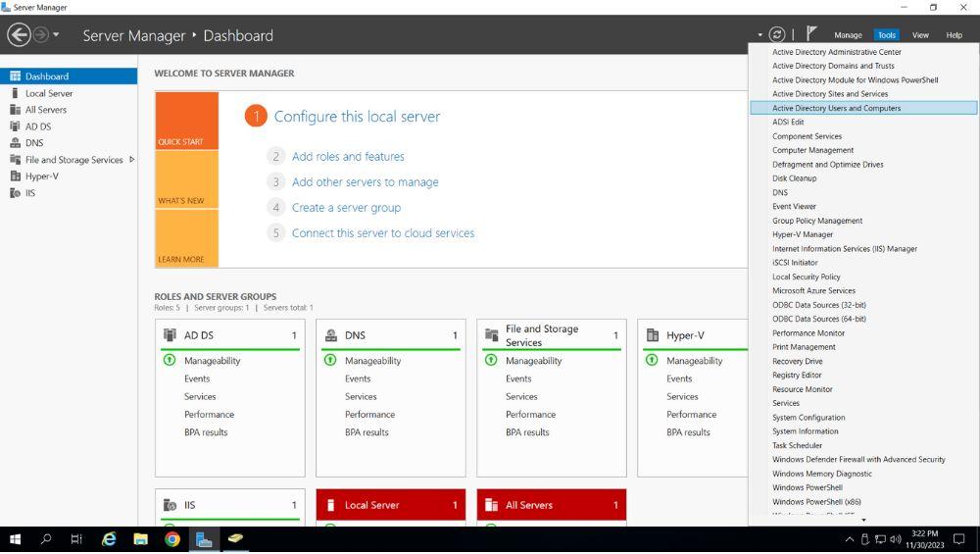Open Computer Management from Tools menu
This screenshot has height=554, width=980.
(x=812, y=150)
